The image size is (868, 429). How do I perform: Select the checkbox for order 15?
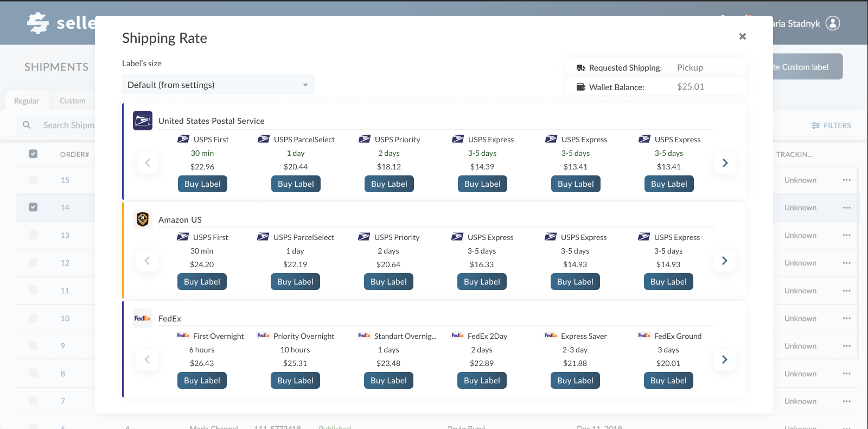click(33, 179)
